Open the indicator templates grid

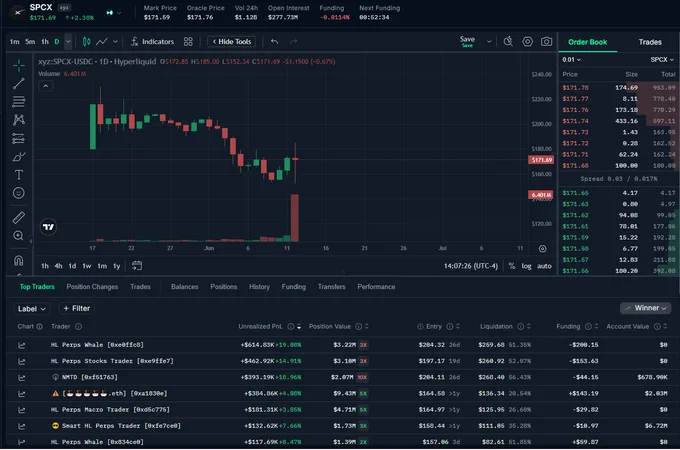[188, 42]
